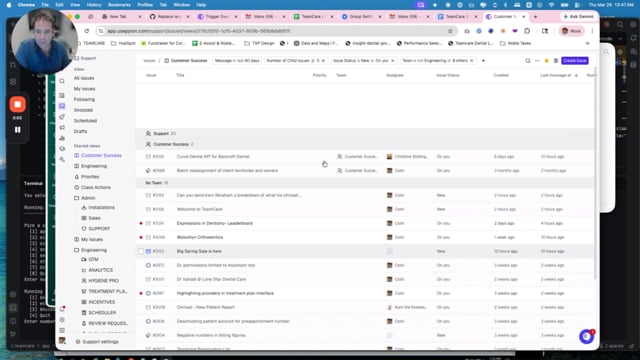Tick the checkbox on Big Spring Sale row
Screen dimensions: 640x360
[x=141, y=251]
